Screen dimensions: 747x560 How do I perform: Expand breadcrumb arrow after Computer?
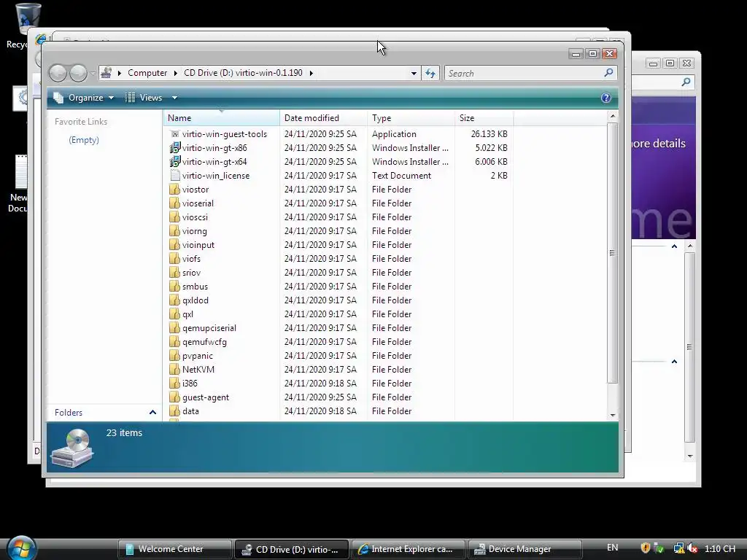(175, 73)
